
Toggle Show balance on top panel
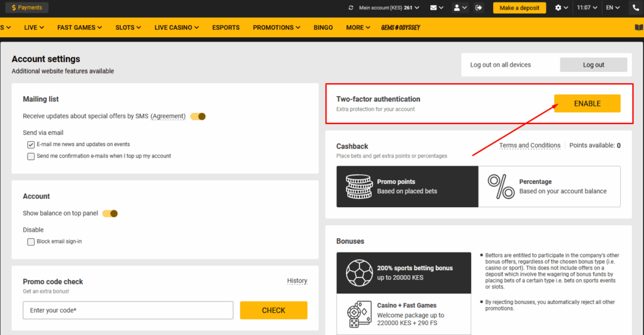[x=110, y=213]
